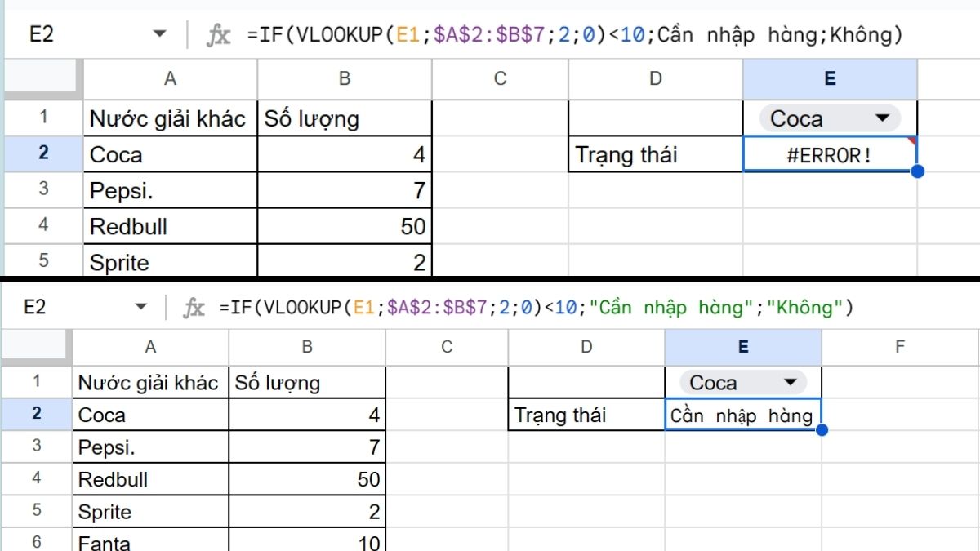
Task: Click the blue fill handle in top sheet
Action: click(917, 171)
